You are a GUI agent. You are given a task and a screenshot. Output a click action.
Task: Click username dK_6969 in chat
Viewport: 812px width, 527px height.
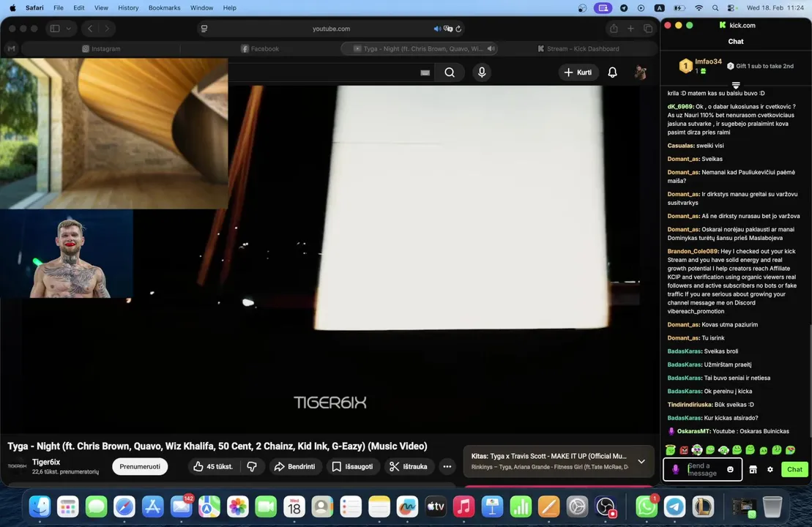pos(680,107)
